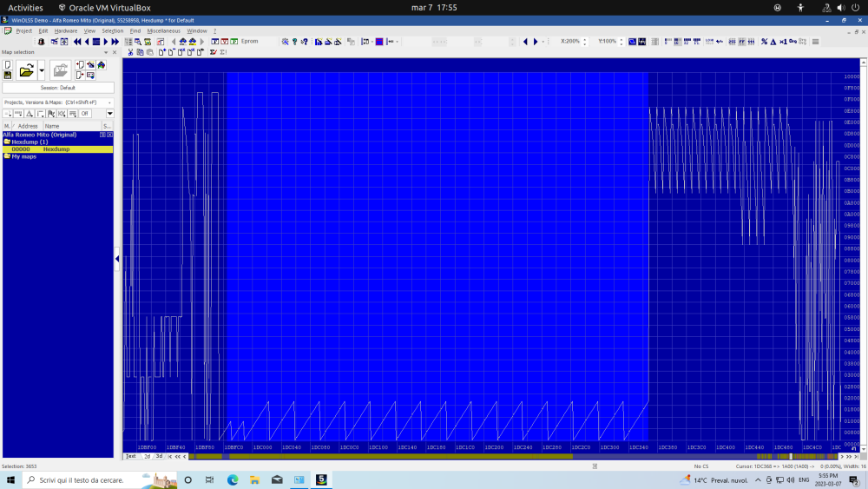Open the flag filter dropdown in map panel
Image resolution: width=868 pixels, height=489 pixels.
(x=51, y=114)
